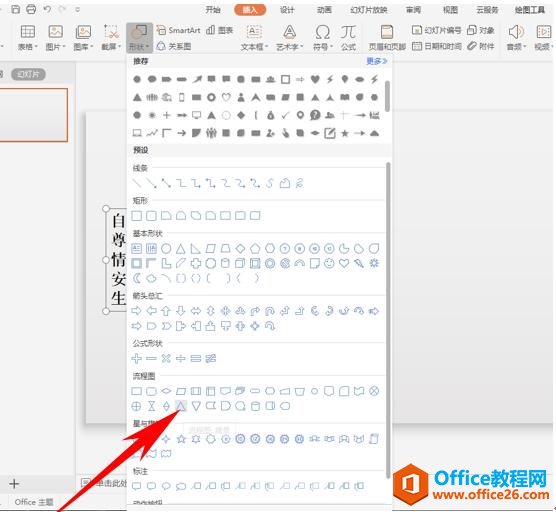
Task: Open the 文本框 (Text box) dropdown
Action: click(254, 38)
